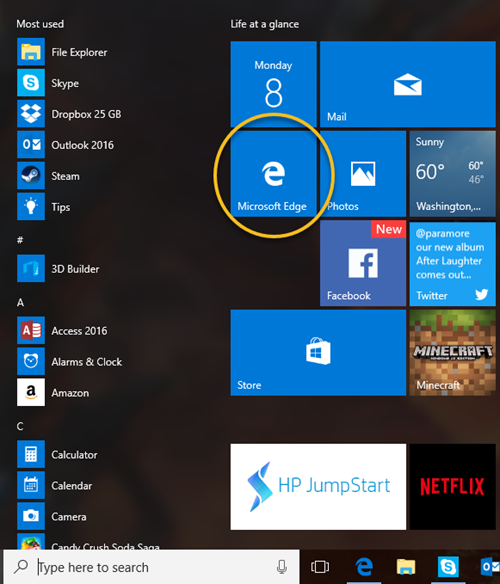The height and width of the screenshot is (584, 500).
Task: Click the Microsoft Edge tile
Action: [273, 174]
